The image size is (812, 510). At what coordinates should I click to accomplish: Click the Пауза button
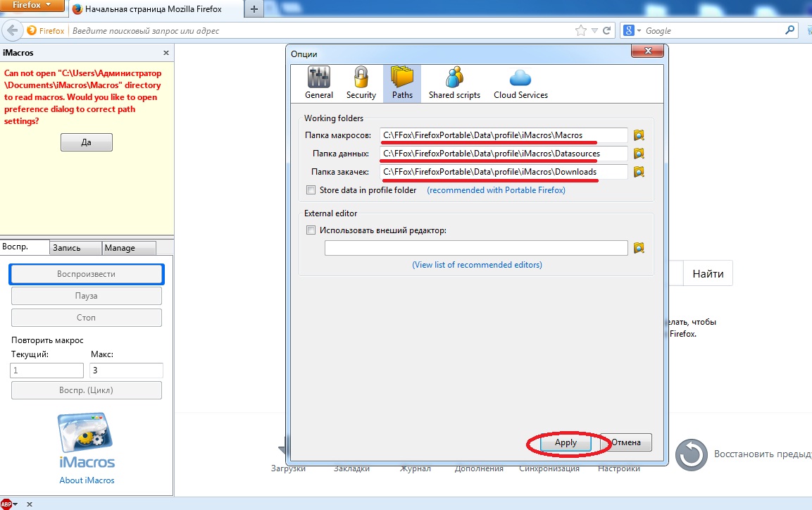coord(87,296)
